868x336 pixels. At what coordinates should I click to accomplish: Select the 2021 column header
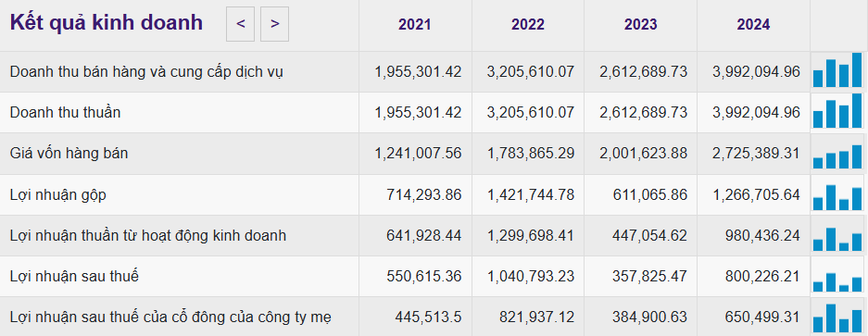(415, 24)
